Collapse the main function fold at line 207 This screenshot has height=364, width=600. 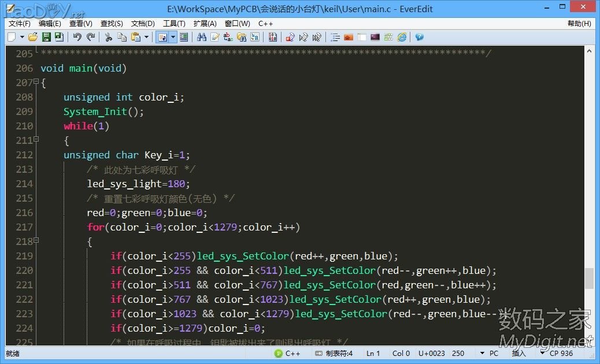point(36,81)
